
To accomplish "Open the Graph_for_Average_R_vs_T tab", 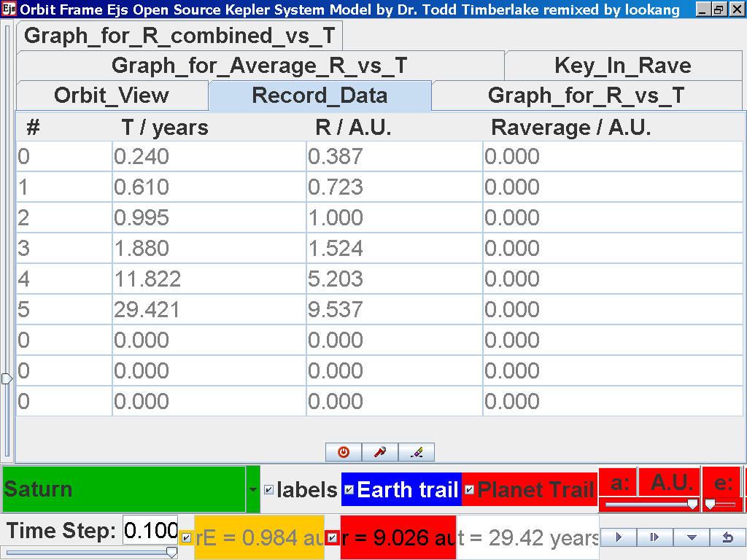I will pos(259,66).
